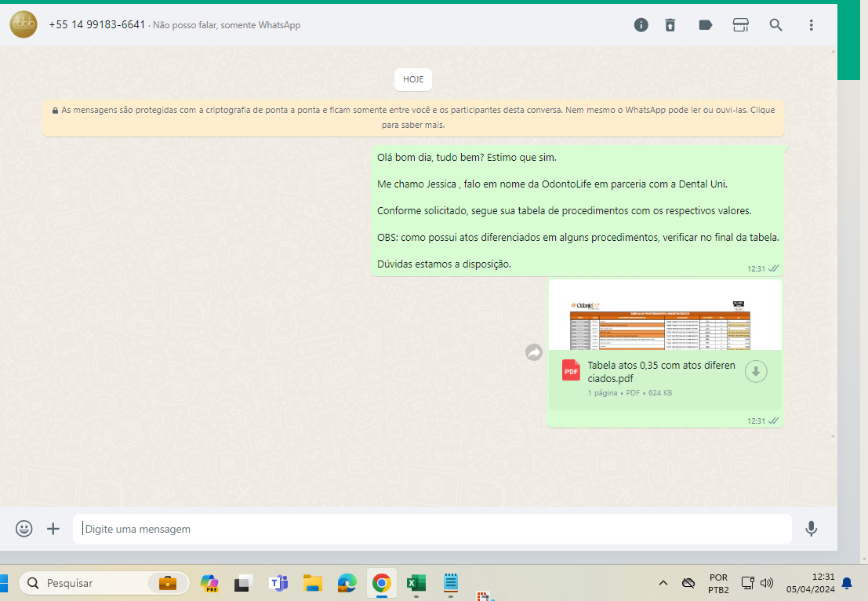Click the encryption notice banner
868x601 pixels.
pyautogui.click(x=413, y=118)
